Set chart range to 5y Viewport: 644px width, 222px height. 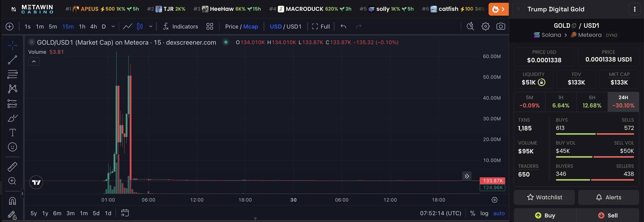tap(34, 213)
